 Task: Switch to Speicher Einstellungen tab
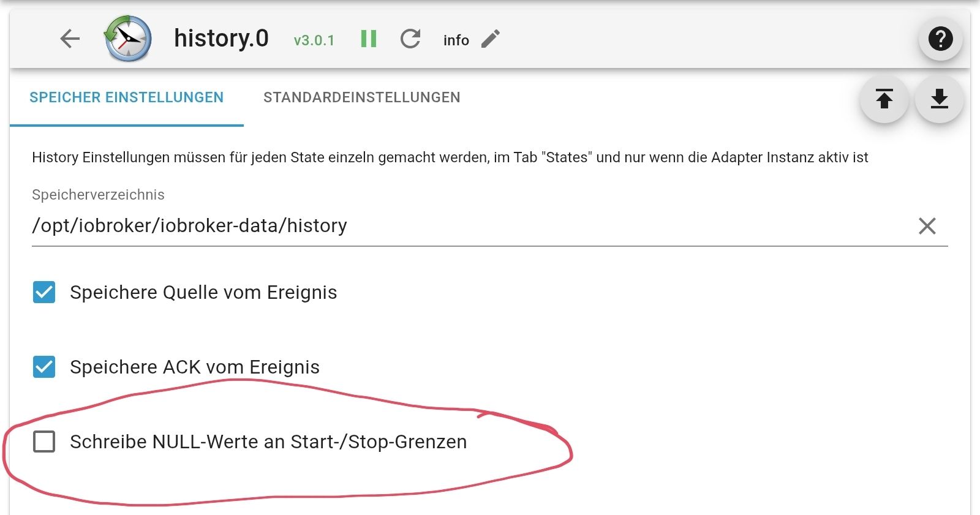(x=127, y=97)
